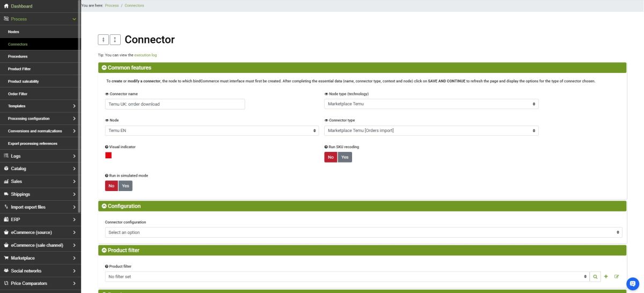Screen dimensions: 644x293
Task: Click the Logs icon in sidebar
Action: pos(6,156)
